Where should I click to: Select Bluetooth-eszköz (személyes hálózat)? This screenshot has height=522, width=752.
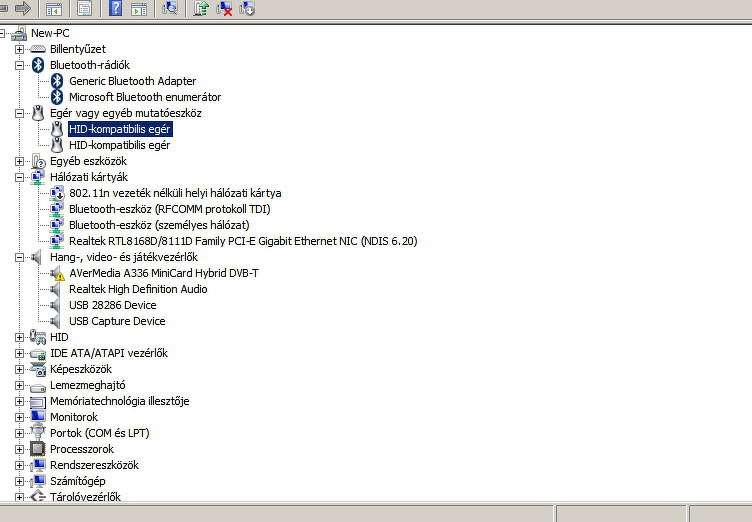point(159,225)
